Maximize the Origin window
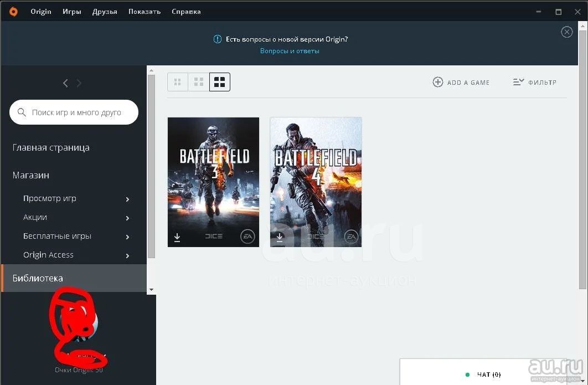Screen dimensions: 588x385 pyautogui.click(x=558, y=12)
